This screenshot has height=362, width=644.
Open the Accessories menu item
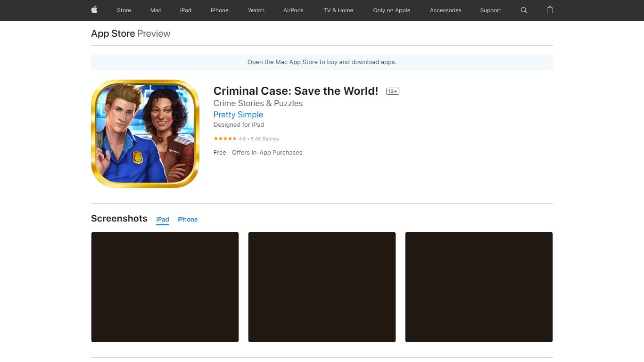[446, 10]
